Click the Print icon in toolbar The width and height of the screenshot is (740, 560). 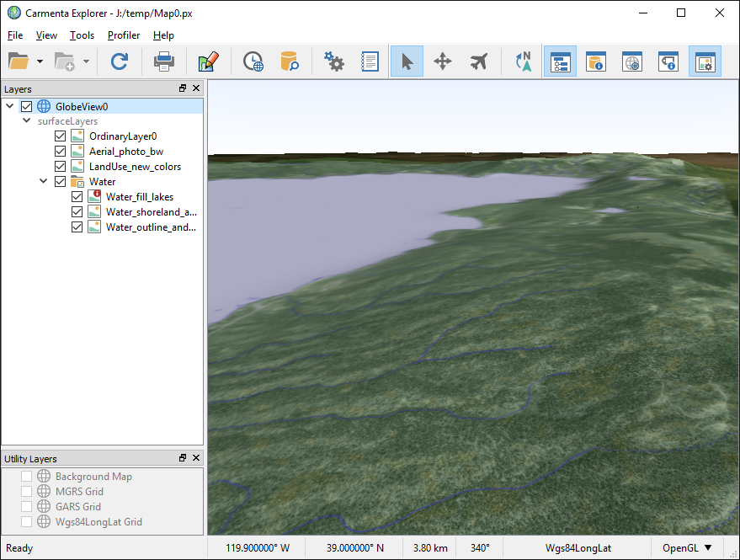pyautogui.click(x=163, y=61)
